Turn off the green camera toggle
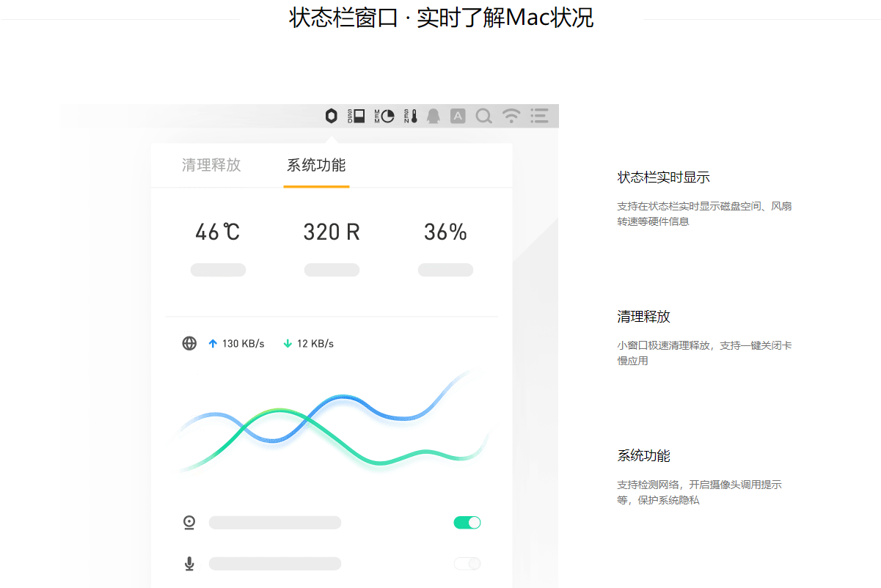The image size is (881, 588). click(467, 523)
